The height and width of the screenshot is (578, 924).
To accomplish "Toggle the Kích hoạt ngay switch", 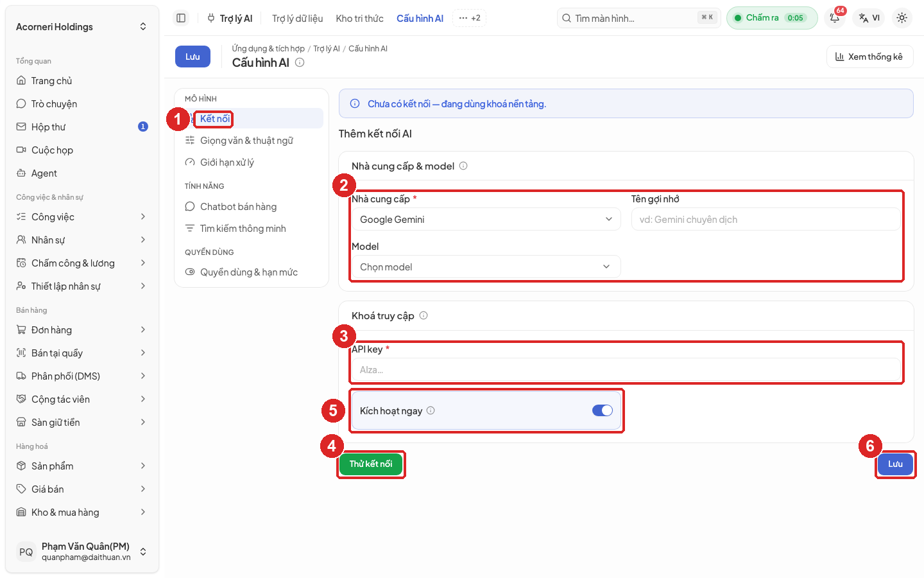I will coord(603,410).
